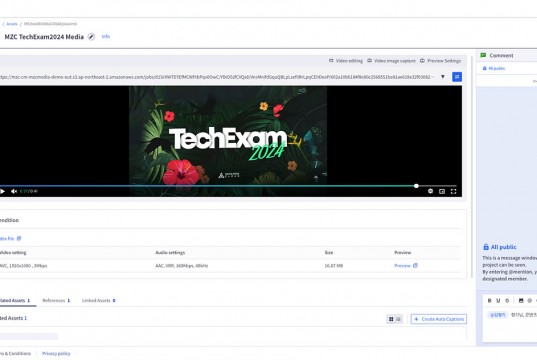Go to Assets breadcrumb link
This screenshot has width=537, height=360.
click(x=12, y=24)
